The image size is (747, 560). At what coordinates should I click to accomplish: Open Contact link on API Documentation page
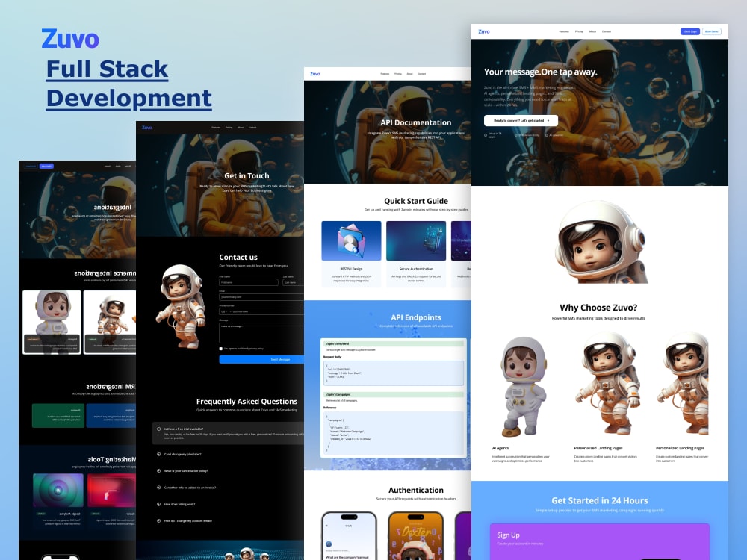[422, 74]
